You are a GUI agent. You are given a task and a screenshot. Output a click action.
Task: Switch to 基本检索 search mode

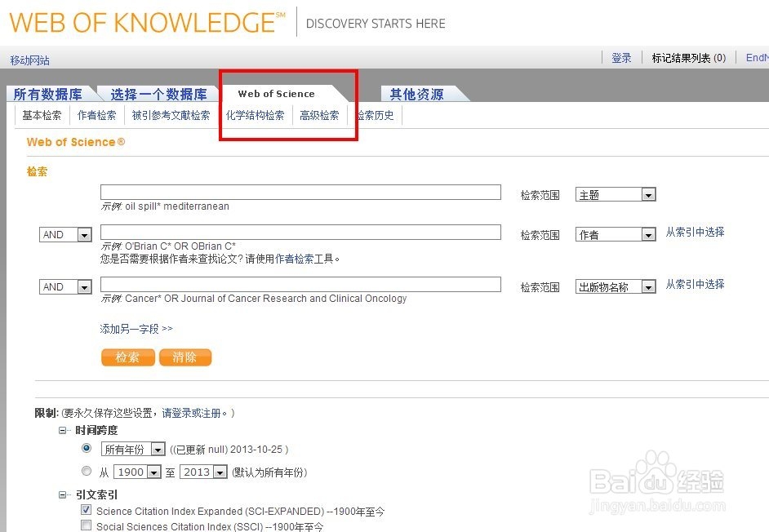pyautogui.click(x=42, y=115)
